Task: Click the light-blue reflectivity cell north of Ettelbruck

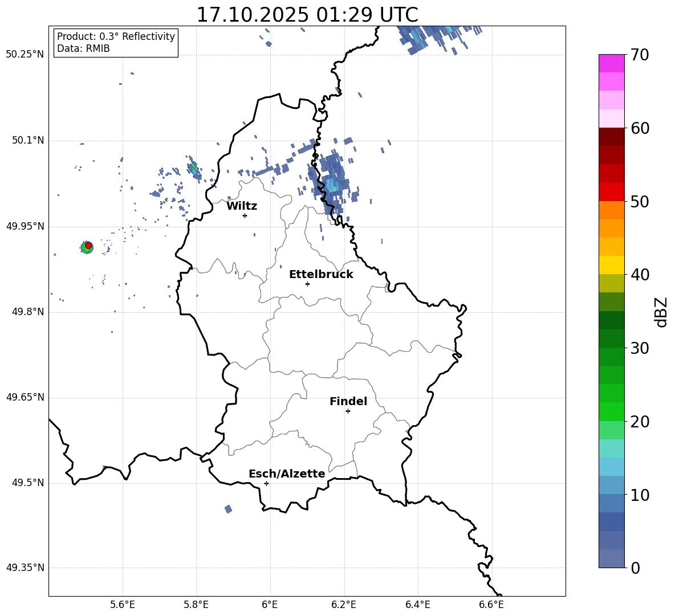Action: point(332,185)
